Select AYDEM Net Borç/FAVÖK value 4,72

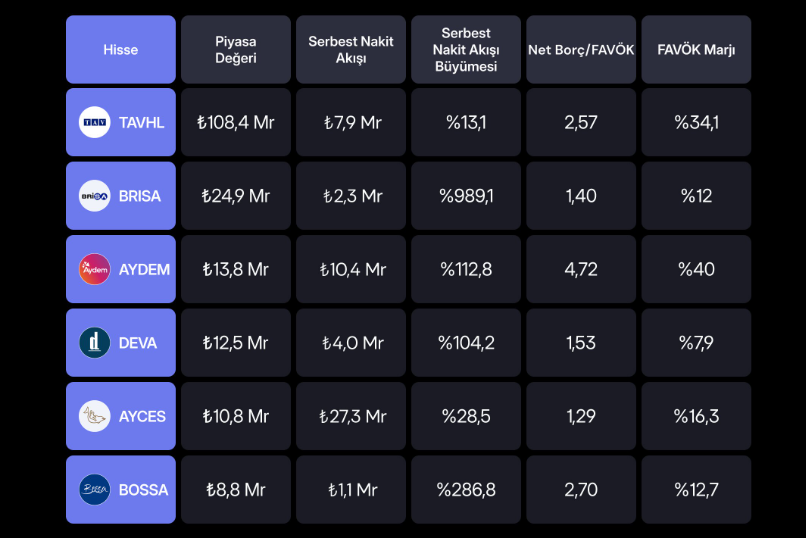581,269
